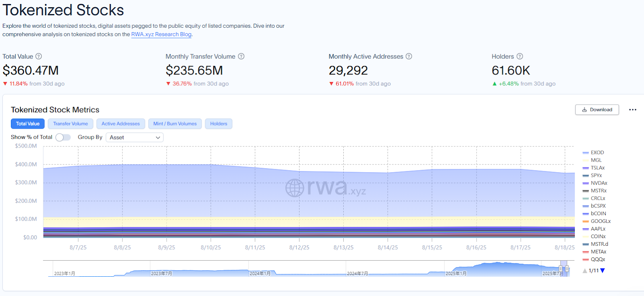644x296 pixels.
Task: Select the Active Addresses tab
Action: (x=120, y=124)
